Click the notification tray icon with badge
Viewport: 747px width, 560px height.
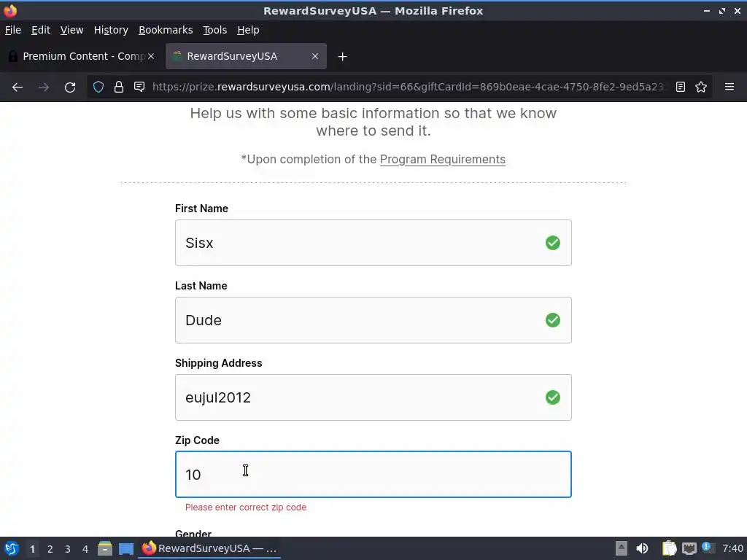(x=708, y=548)
